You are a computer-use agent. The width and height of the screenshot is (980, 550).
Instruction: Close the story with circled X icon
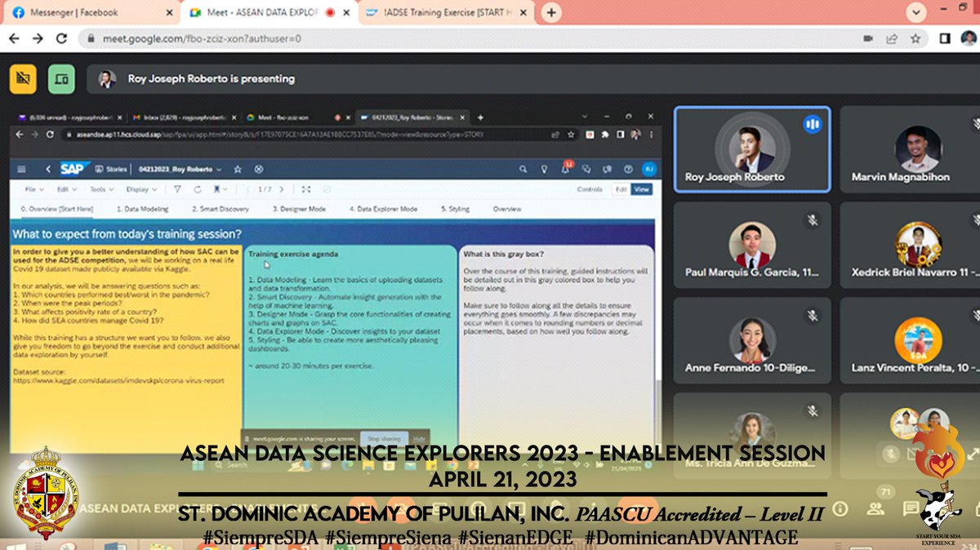[259, 169]
